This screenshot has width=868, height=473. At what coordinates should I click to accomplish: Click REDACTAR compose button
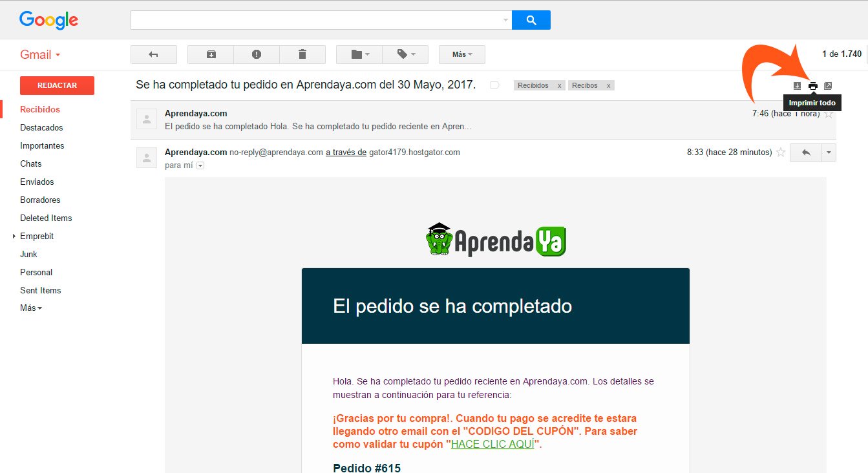click(57, 85)
